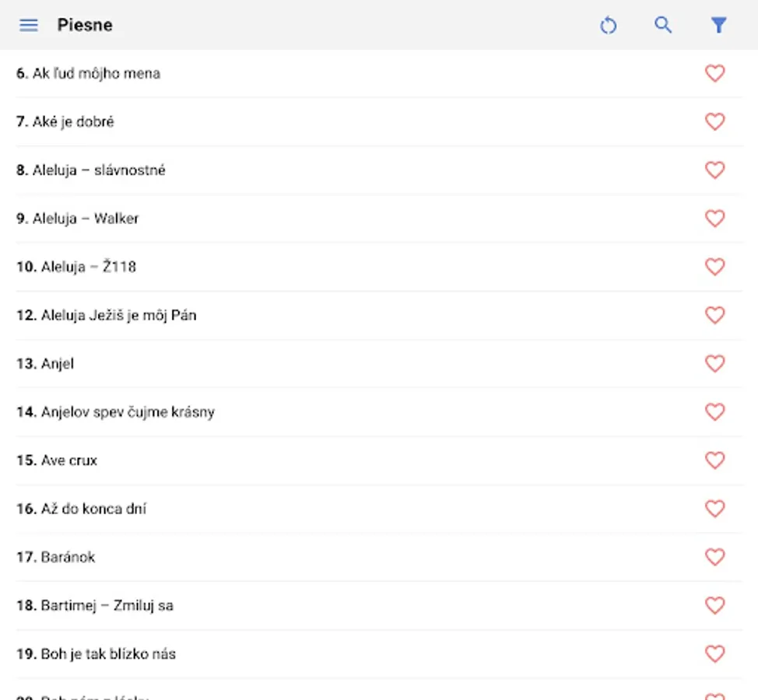Favorite song 6 Ak ľud môjho mena
The height and width of the screenshot is (700, 758).
point(714,73)
